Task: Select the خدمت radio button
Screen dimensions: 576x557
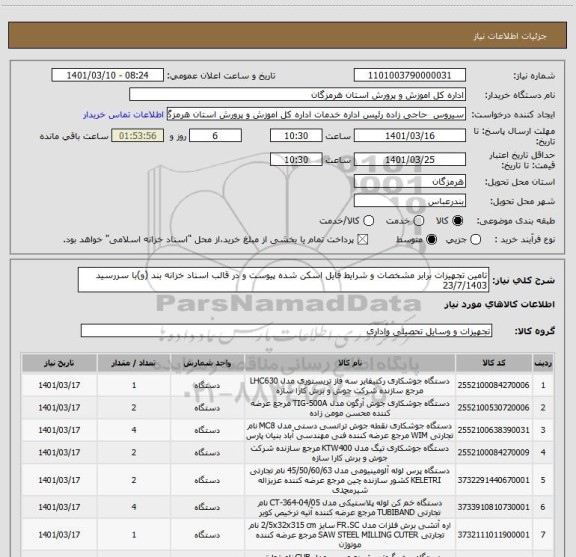Action: (419, 221)
